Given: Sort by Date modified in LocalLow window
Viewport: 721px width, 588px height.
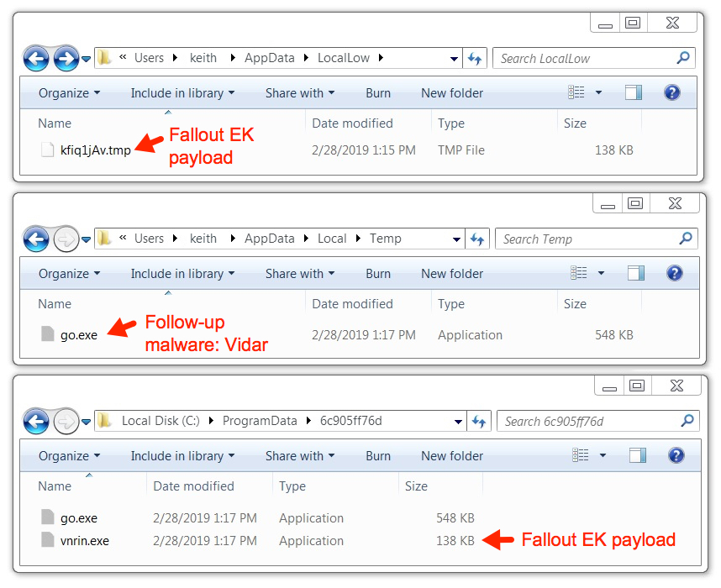Looking at the screenshot, I should [352, 123].
